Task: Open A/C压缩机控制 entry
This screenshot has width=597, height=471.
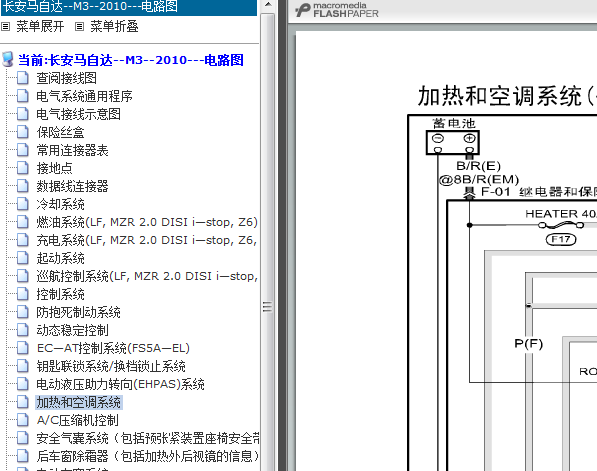Action: [x=78, y=420]
